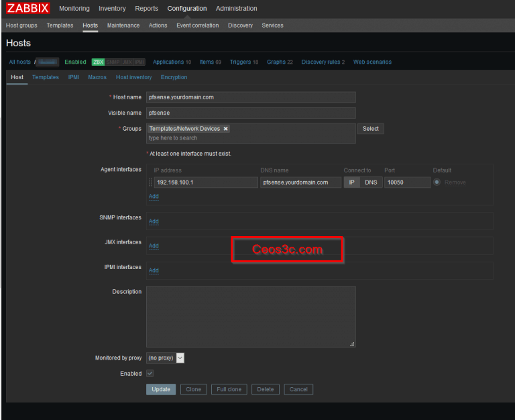The width and height of the screenshot is (515, 420).
Task: Switch to the IPMI tab
Action: (74, 77)
